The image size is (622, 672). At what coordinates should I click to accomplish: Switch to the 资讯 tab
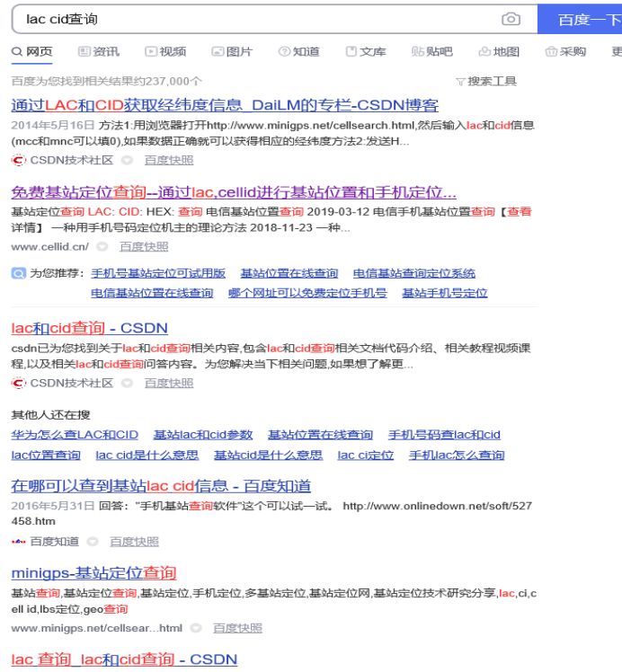point(99,52)
